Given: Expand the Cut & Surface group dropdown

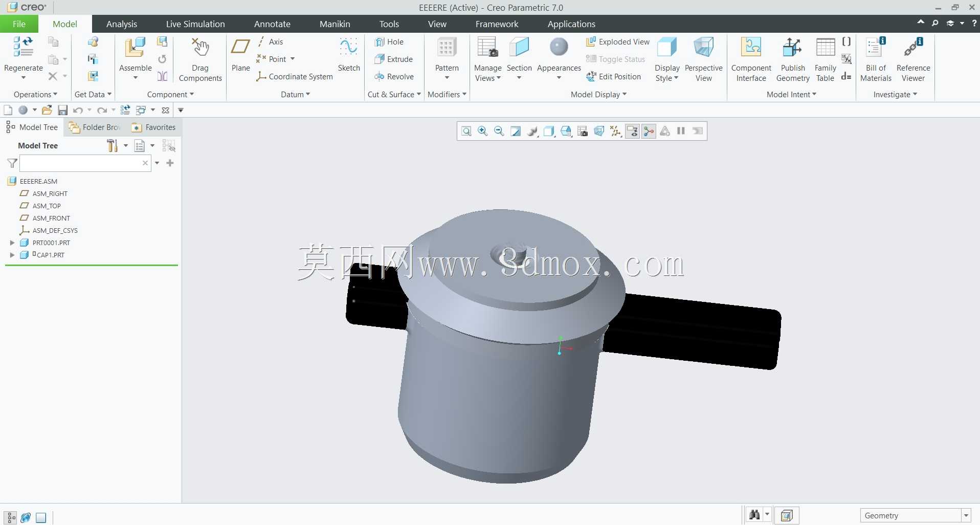Looking at the screenshot, I should click(394, 95).
